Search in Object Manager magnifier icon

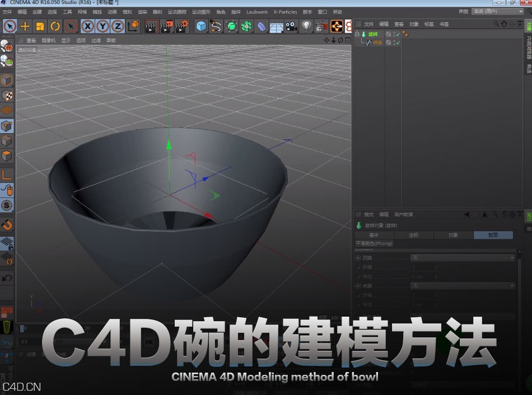pyautogui.click(x=496, y=23)
